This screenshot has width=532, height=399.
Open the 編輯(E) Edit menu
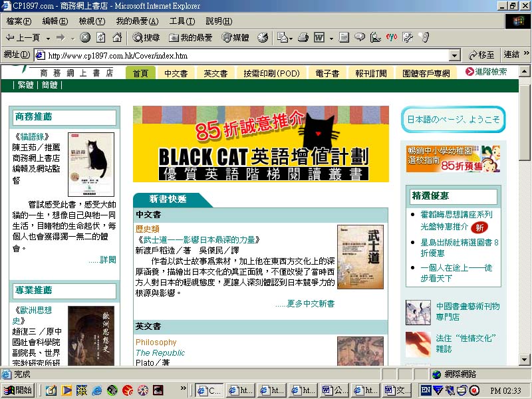click(55, 21)
